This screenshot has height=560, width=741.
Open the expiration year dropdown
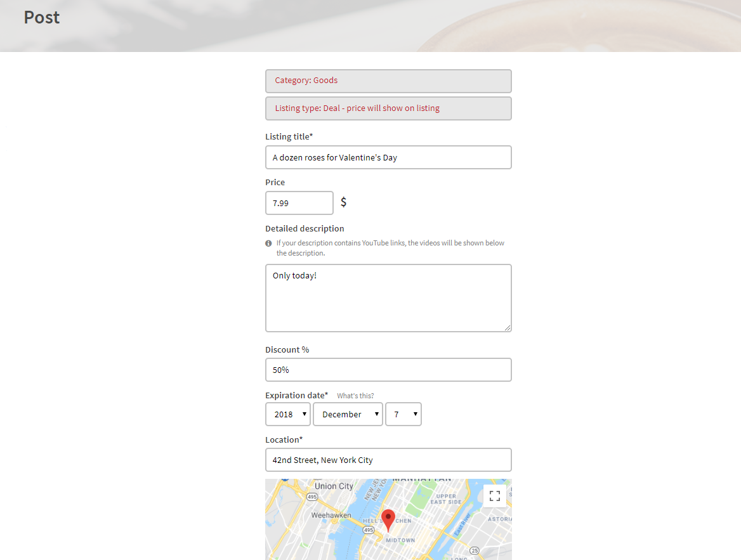[x=288, y=414]
